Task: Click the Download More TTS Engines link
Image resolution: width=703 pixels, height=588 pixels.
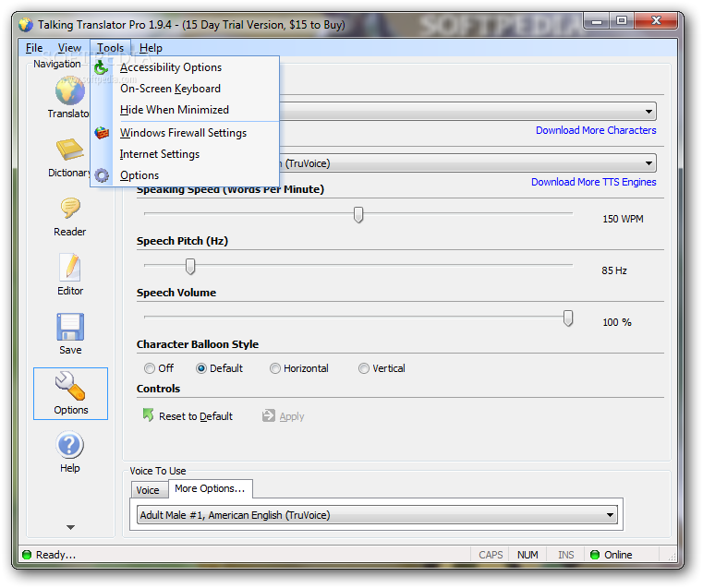Action: tap(594, 182)
